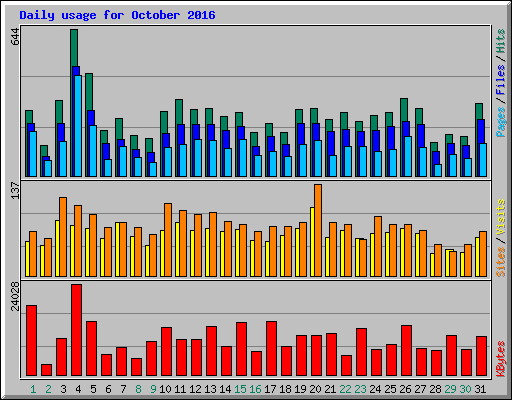Click the red KBytes bar for day 17

(271, 349)
